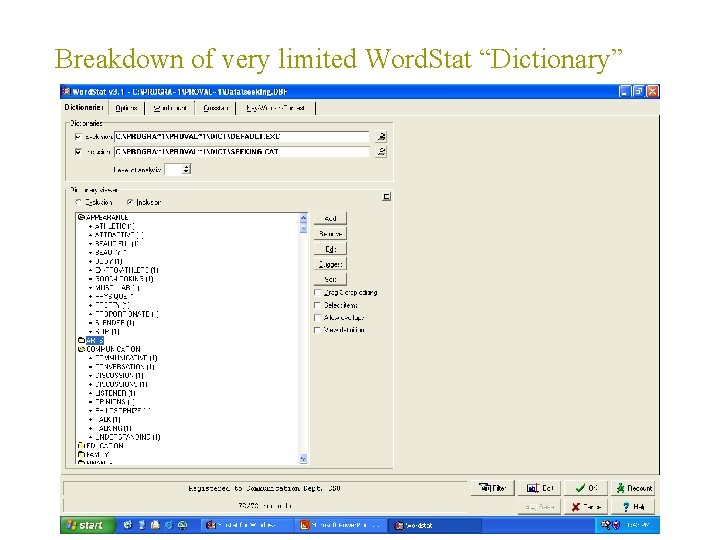Viewport: 720px width, 540px height.
Task: Select the BODY entry in the list
Action: tap(108, 261)
